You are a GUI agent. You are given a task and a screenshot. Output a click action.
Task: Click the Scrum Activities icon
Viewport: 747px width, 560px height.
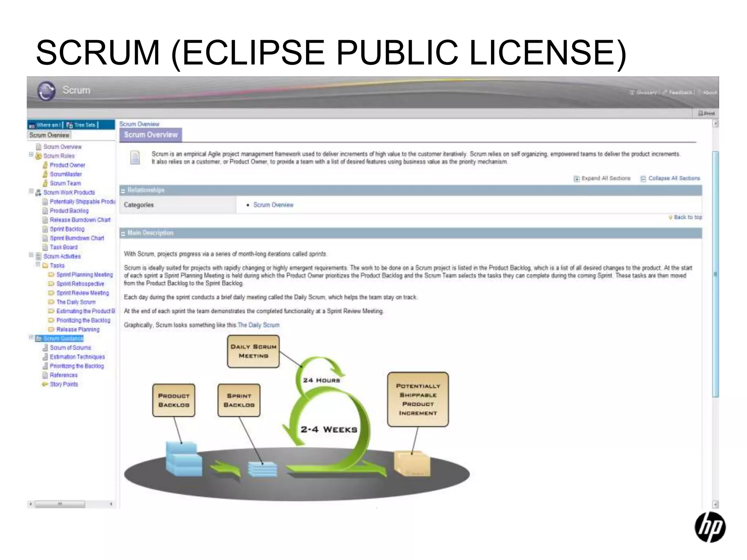coord(38,256)
